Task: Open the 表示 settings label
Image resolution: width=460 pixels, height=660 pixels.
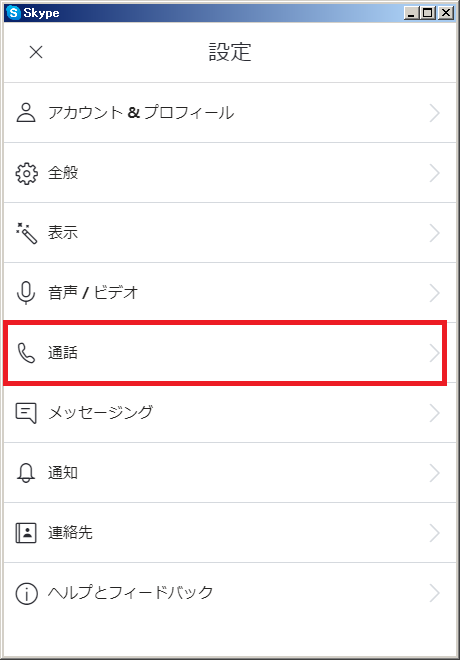Action: point(63,233)
